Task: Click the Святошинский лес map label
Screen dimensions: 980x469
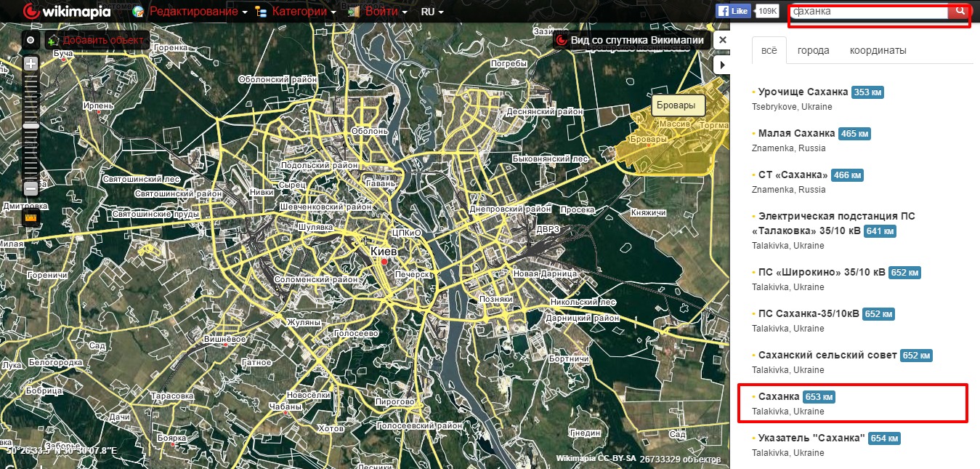Action: coord(140,178)
